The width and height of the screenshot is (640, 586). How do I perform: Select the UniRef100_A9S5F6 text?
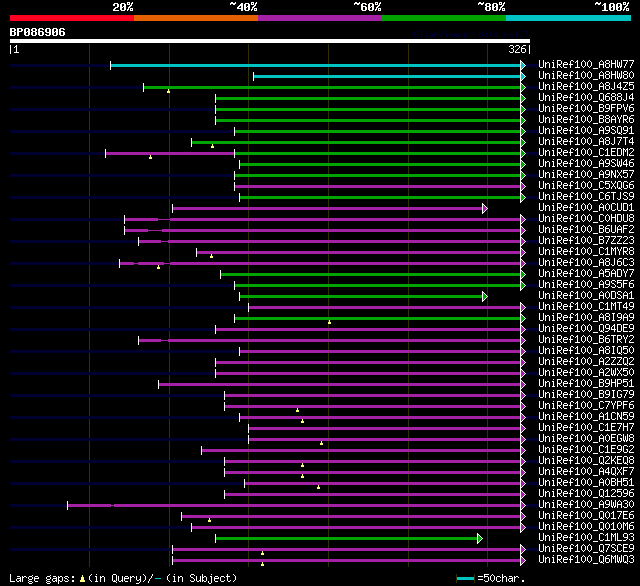coord(586,285)
